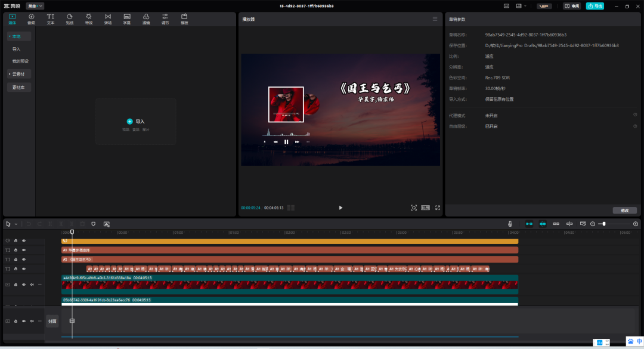Click the Modify (修改) draft settings button

click(x=624, y=210)
